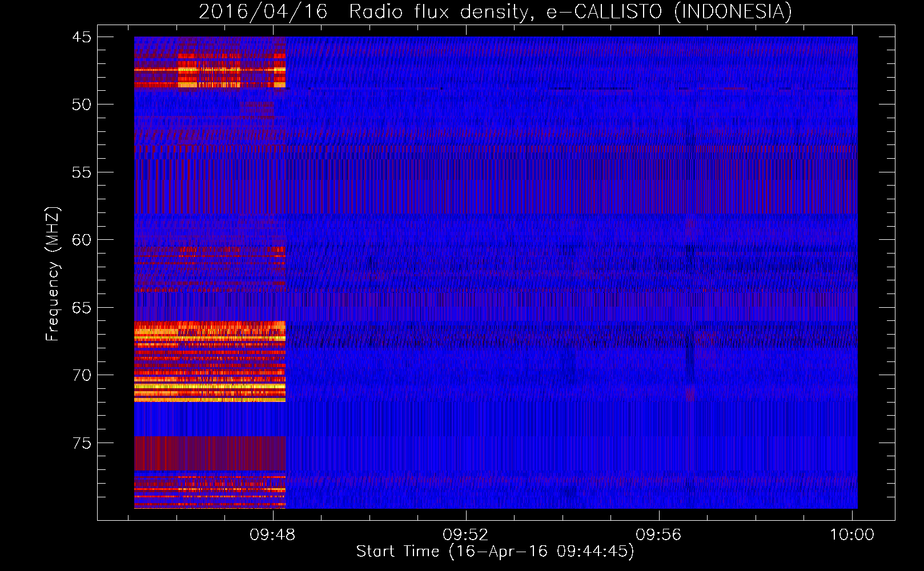Screen dimensions: 924x571
Task: Click the 60 frequency tick label
Action: tap(82, 240)
